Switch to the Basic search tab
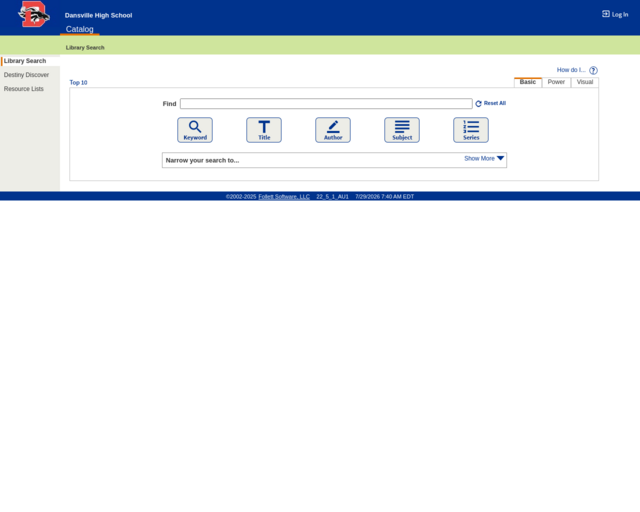This screenshot has height=512, width=640. pos(528,82)
